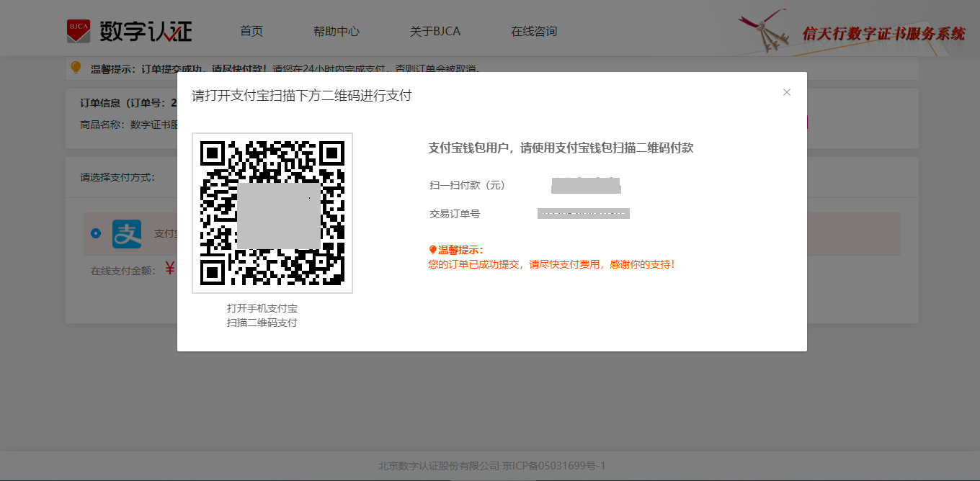Click the 在线支付金额 label
Viewport: 980px width, 481px height.
tap(123, 271)
